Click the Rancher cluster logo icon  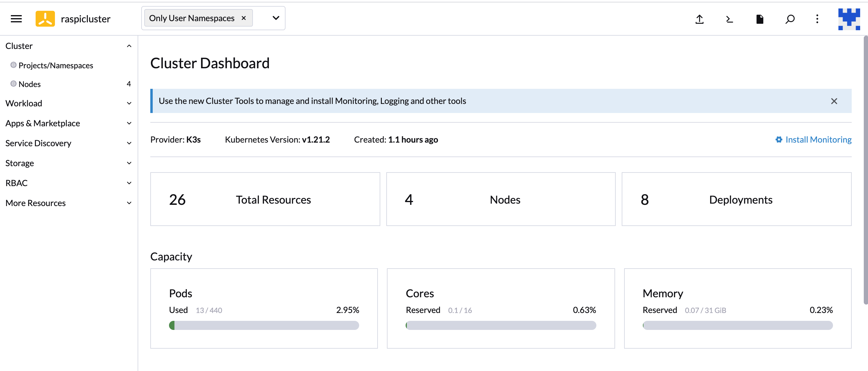[45, 19]
